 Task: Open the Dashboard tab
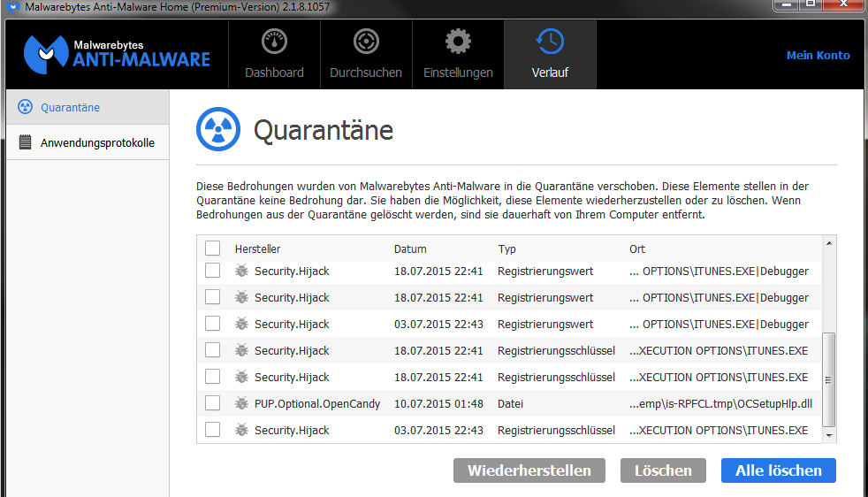pos(274,55)
